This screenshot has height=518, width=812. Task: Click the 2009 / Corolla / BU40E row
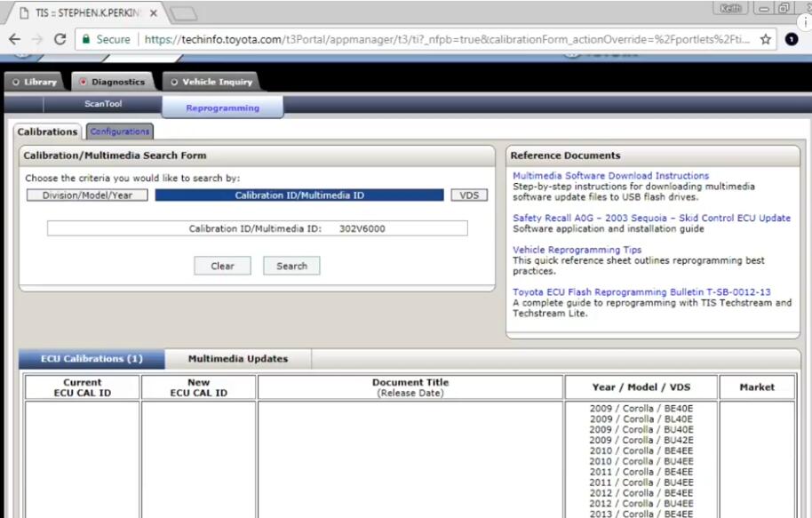(641, 429)
